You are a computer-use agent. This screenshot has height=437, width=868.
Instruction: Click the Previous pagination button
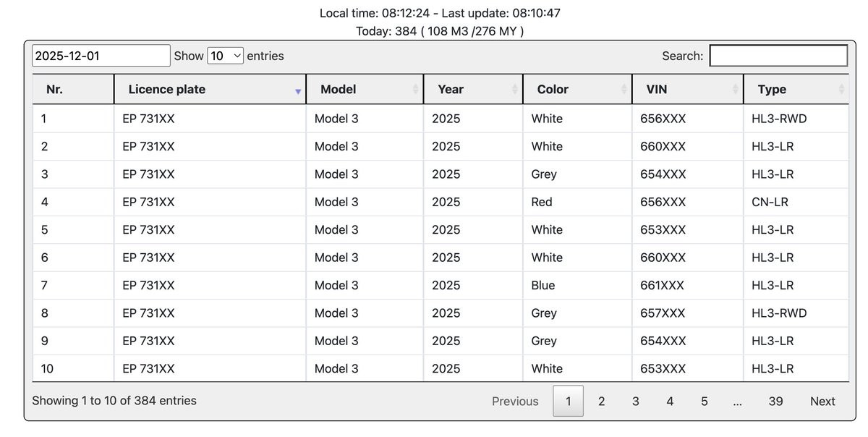tap(515, 401)
